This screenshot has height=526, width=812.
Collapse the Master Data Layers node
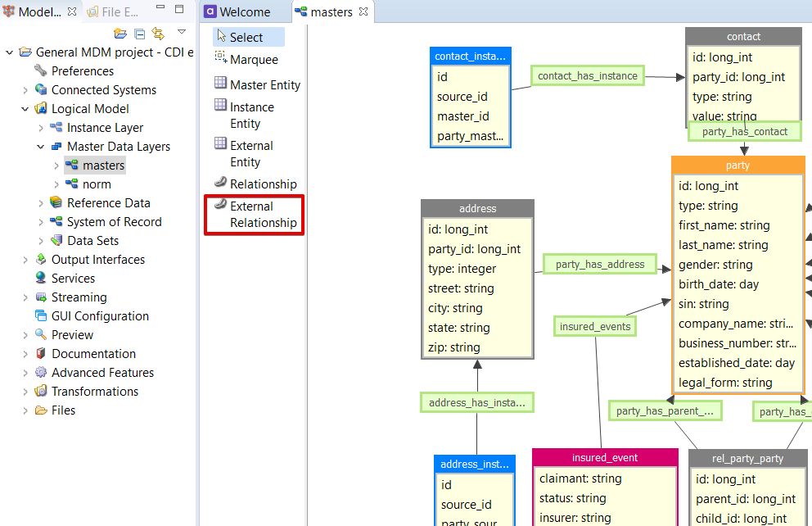click(x=41, y=147)
